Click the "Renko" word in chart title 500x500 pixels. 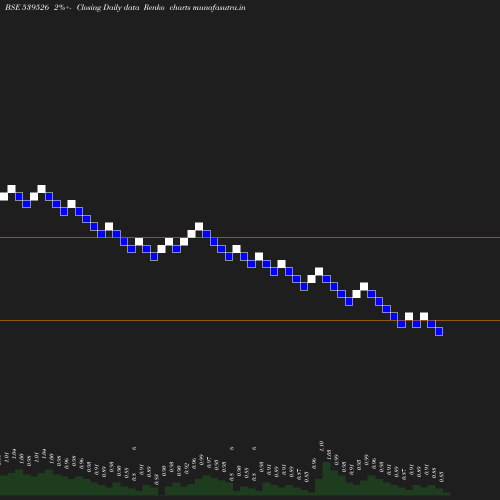click(x=154, y=7)
